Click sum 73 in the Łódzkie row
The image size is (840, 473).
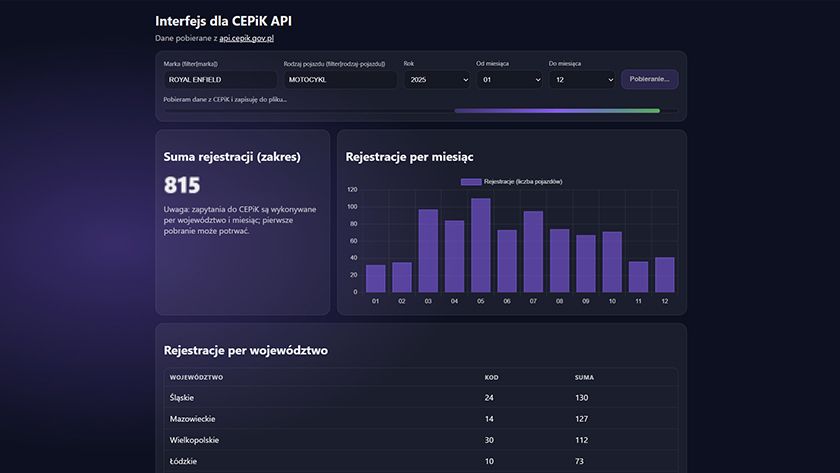(579, 461)
